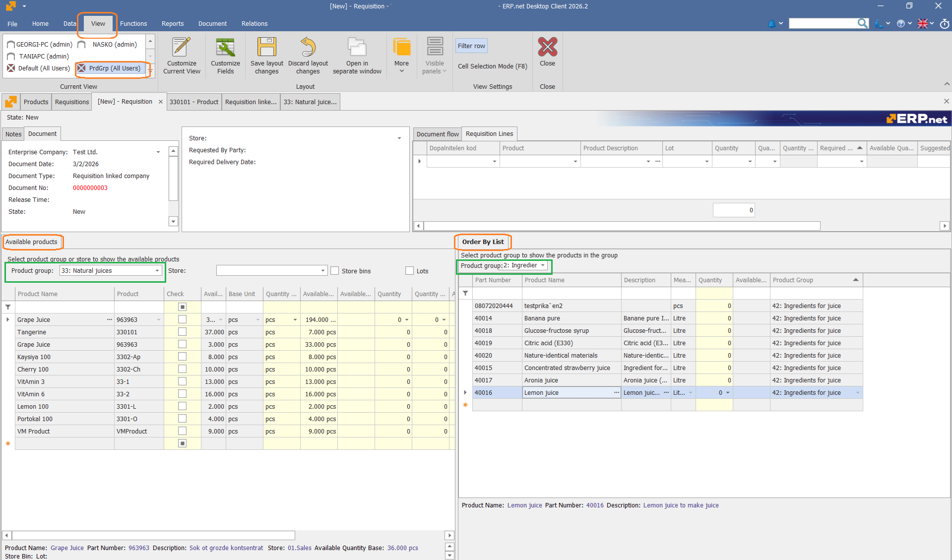952x560 pixels.
Task: Click the Customize Current View icon
Action: (x=182, y=48)
